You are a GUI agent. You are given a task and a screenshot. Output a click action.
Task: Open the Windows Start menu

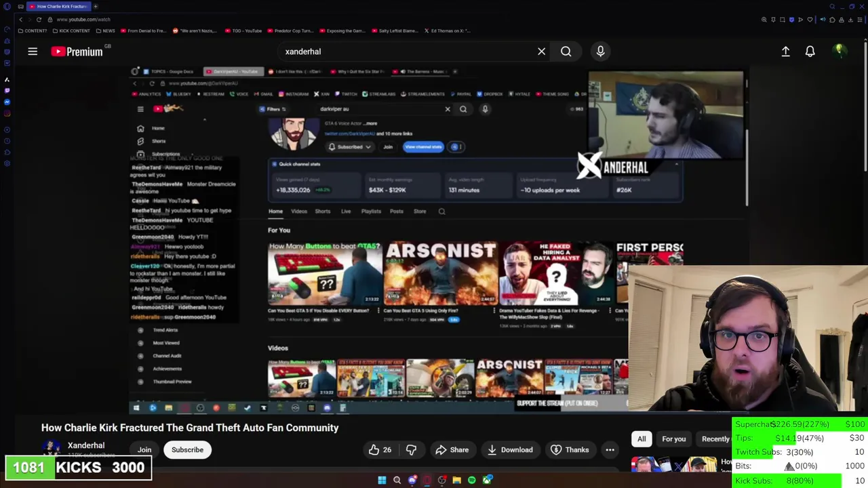click(x=382, y=481)
